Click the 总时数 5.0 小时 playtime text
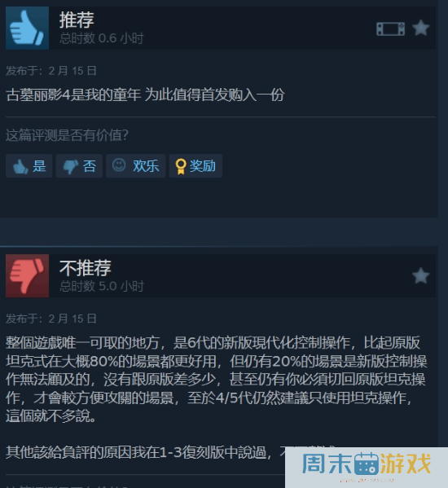Image resolution: width=448 pixels, height=488 pixels. (x=102, y=286)
